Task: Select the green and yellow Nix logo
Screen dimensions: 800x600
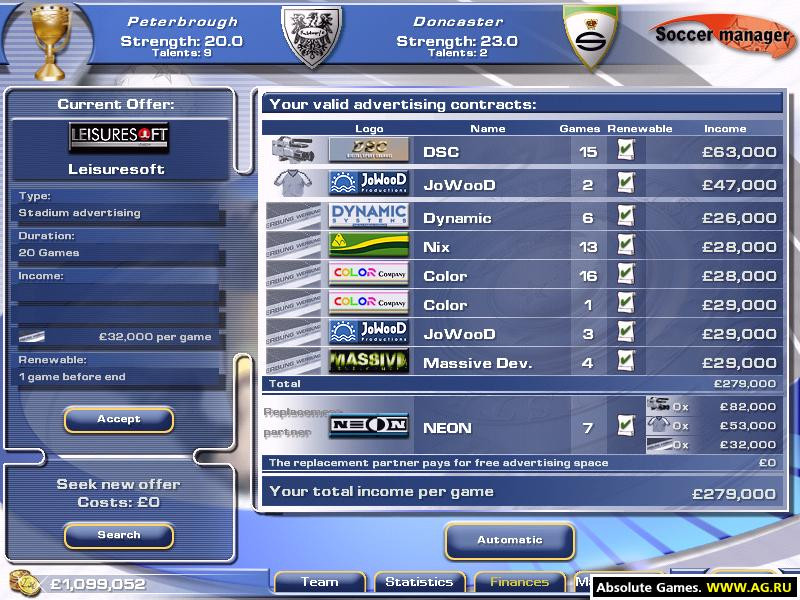Action: coord(368,245)
